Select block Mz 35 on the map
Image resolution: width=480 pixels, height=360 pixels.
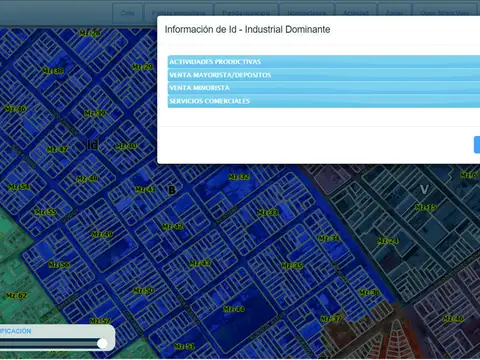(x=292, y=265)
